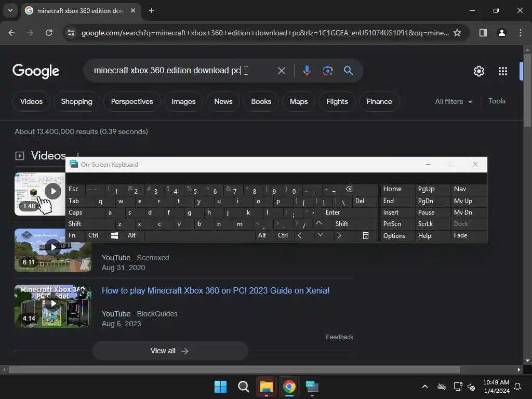This screenshot has width=532, height=399.
Task: Go back using the browser back arrow
Action: click(x=11, y=33)
